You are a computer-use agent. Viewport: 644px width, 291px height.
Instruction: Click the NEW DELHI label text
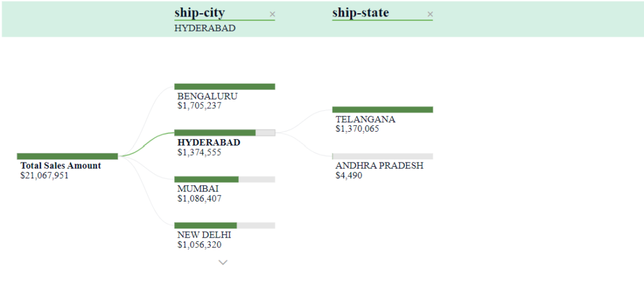coord(204,235)
